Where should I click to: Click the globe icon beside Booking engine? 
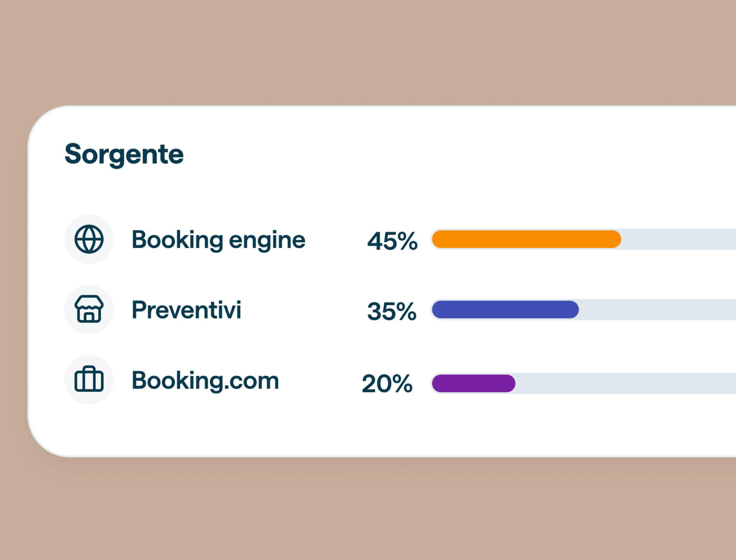[x=89, y=239]
